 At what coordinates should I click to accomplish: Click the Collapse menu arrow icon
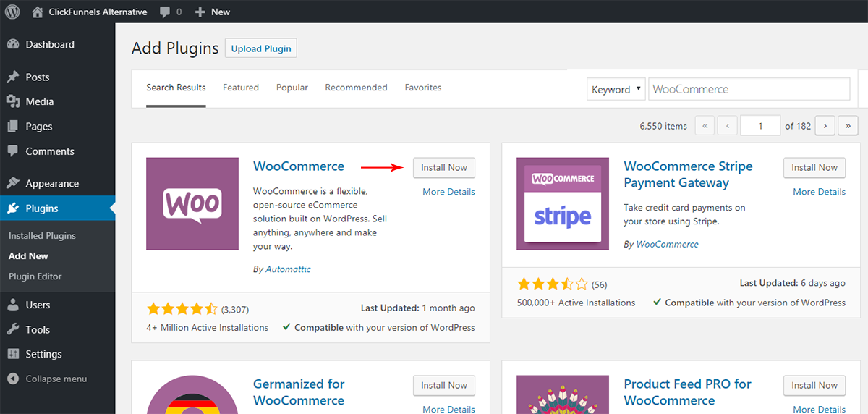click(13, 379)
